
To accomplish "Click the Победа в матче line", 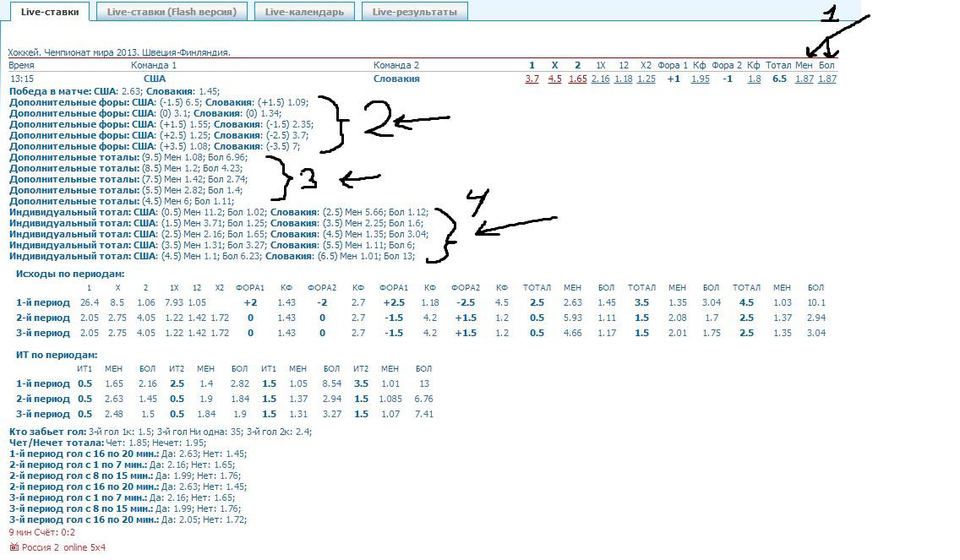I will pos(114,91).
